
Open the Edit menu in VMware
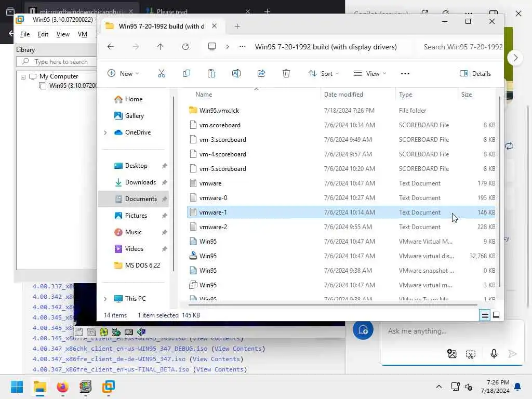click(x=43, y=34)
